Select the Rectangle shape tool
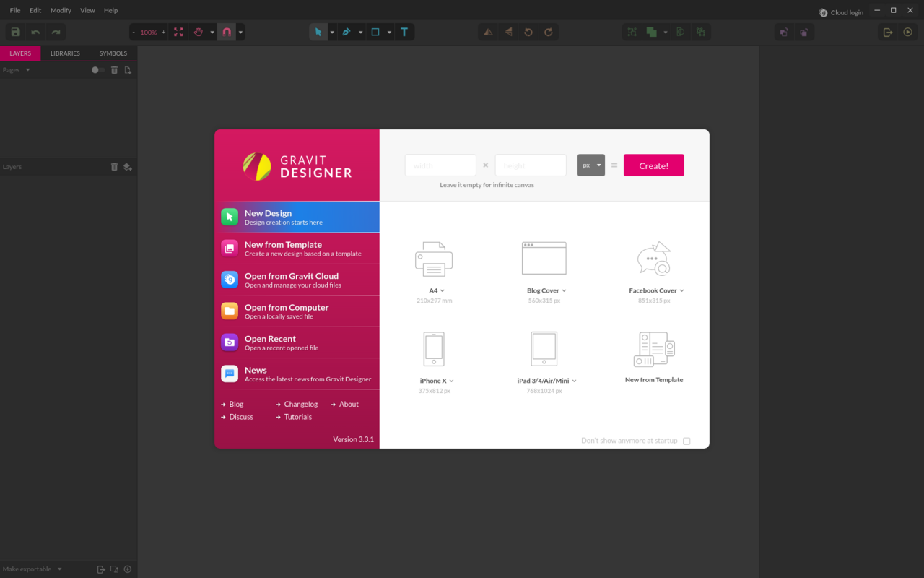This screenshot has height=578, width=924. tap(375, 33)
